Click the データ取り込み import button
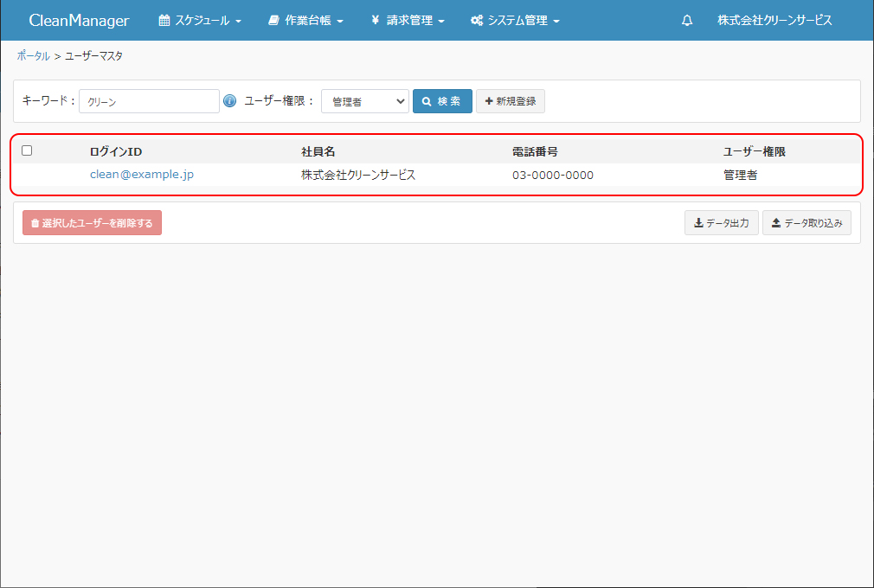 point(807,223)
